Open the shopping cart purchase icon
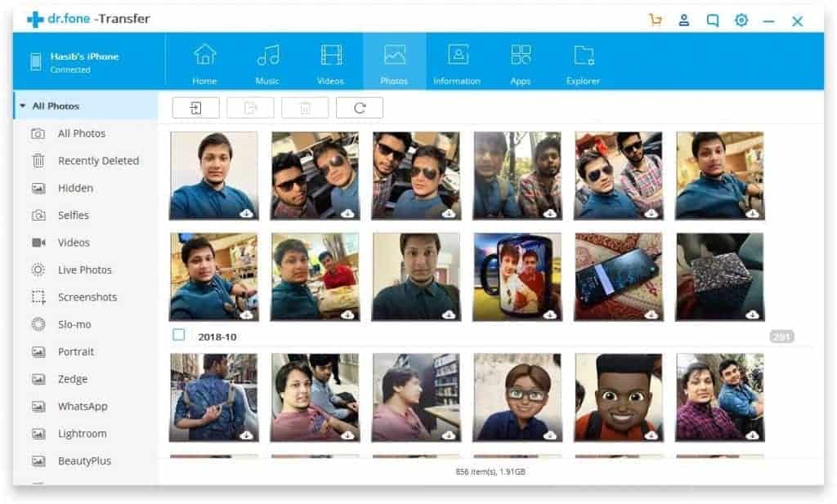The width and height of the screenshot is (837, 504). coord(654,20)
